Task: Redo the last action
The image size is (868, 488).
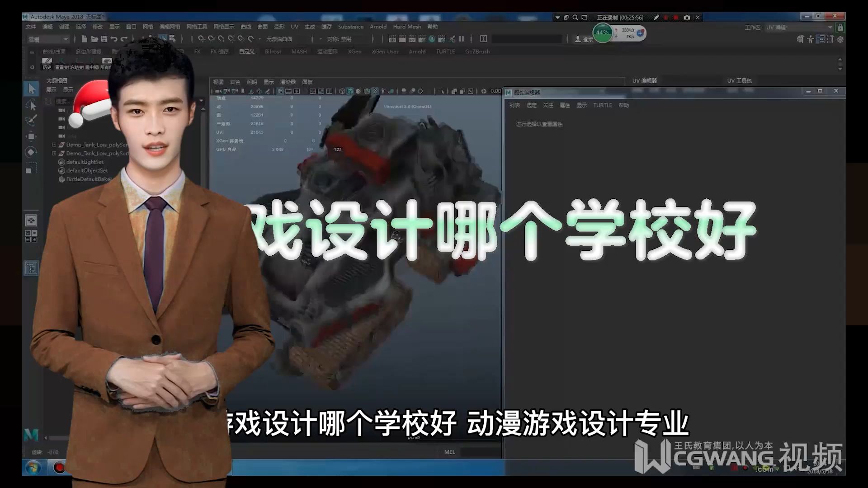Action: point(124,39)
